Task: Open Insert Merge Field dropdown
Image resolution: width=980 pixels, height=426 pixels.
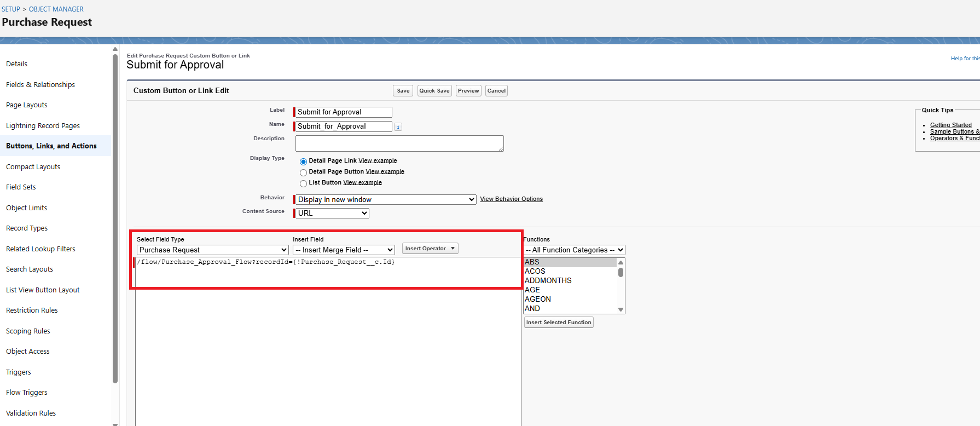Action: (x=344, y=250)
